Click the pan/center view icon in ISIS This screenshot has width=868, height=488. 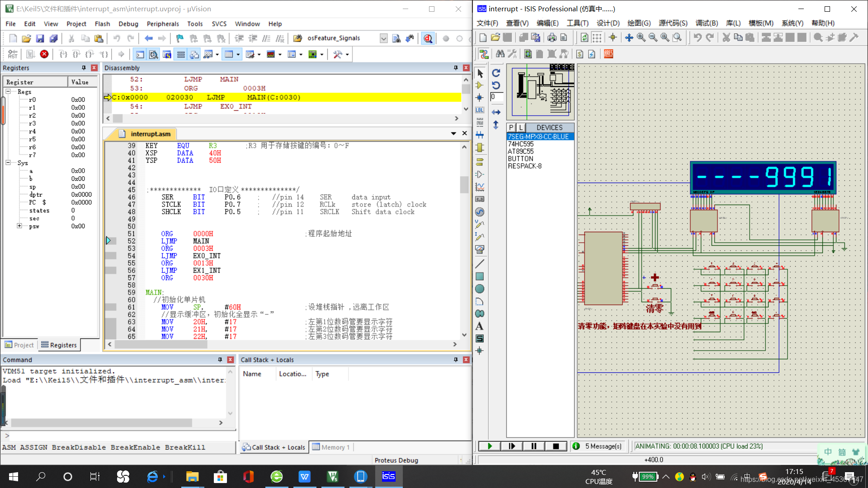(x=629, y=38)
